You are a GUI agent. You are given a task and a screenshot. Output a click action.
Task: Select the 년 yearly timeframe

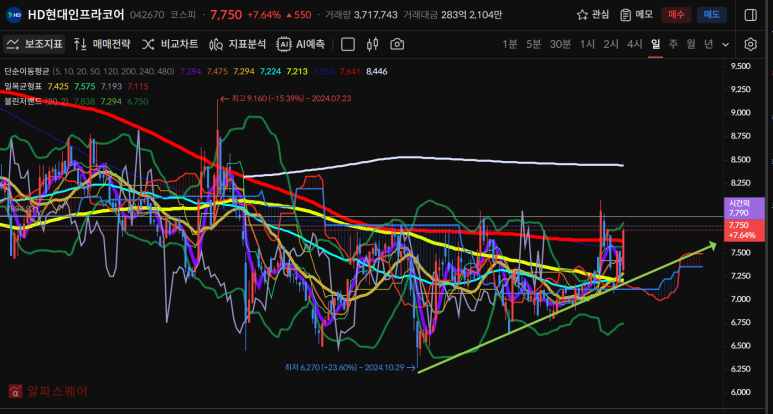[708, 44]
